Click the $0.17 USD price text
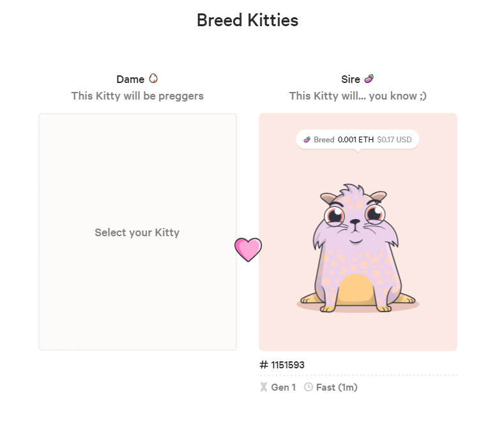 [x=394, y=139]
